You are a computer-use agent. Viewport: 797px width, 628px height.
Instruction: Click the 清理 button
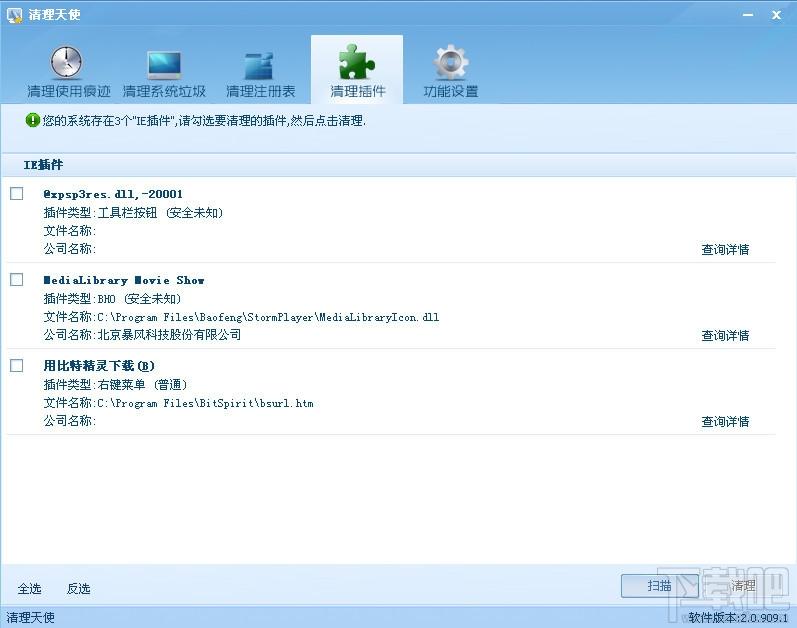[x=743, y=586]
